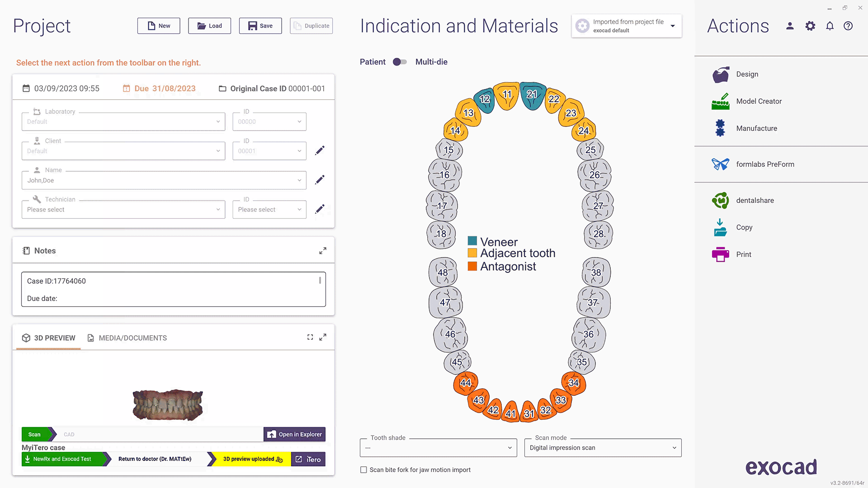The image size is (868, 488).
Task: Open Model Creator tool
Action: pos(758,101)
